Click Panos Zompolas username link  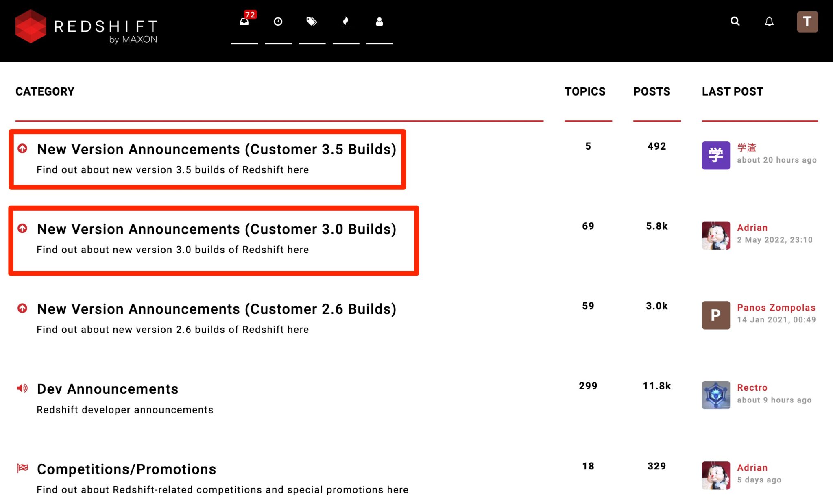(776, 308)
